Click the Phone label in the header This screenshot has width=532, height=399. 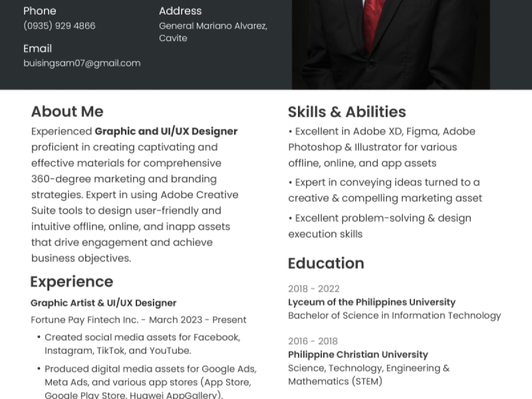click(x=40, y=11)
